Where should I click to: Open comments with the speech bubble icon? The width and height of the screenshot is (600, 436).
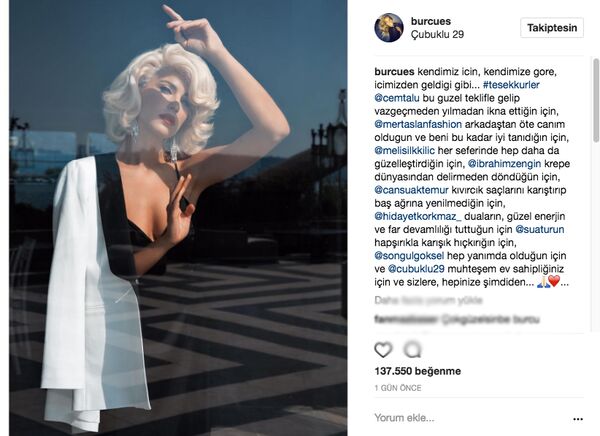click(x=412, y=349)
